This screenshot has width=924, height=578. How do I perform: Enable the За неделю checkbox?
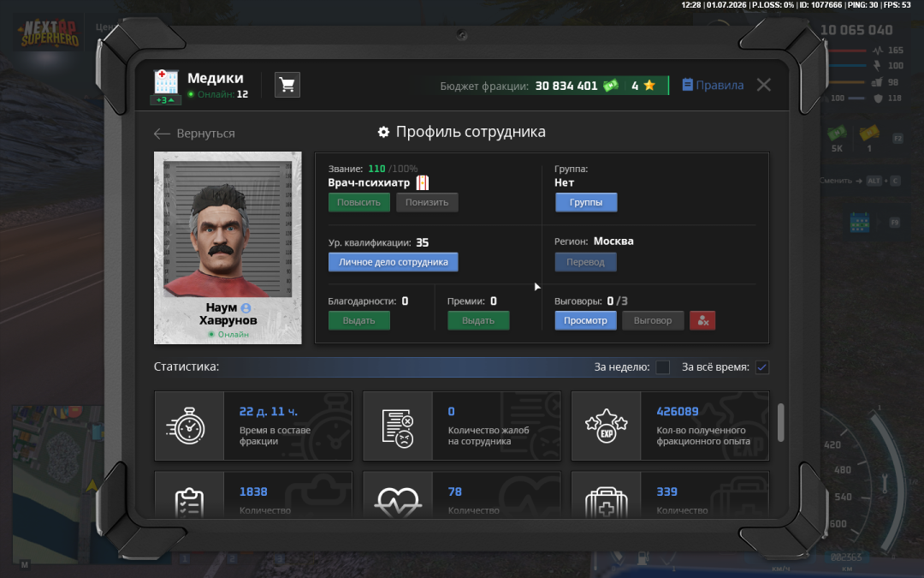tap(662, 367)
